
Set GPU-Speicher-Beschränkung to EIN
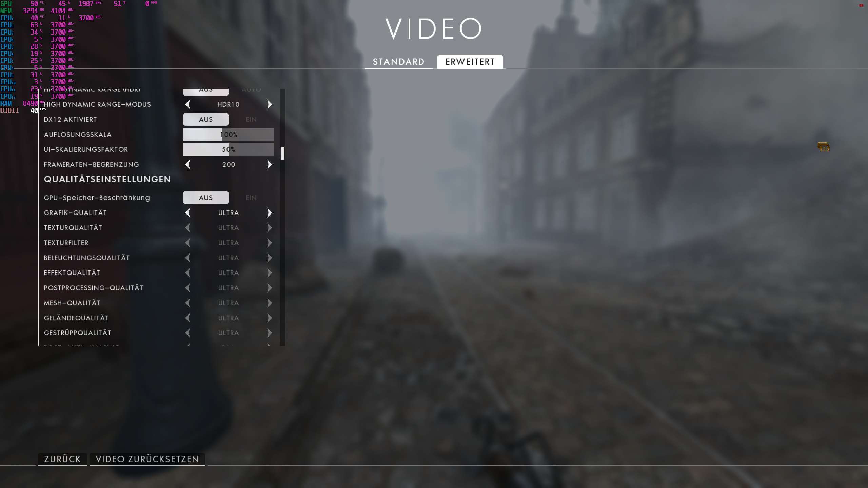coord(251,198)
